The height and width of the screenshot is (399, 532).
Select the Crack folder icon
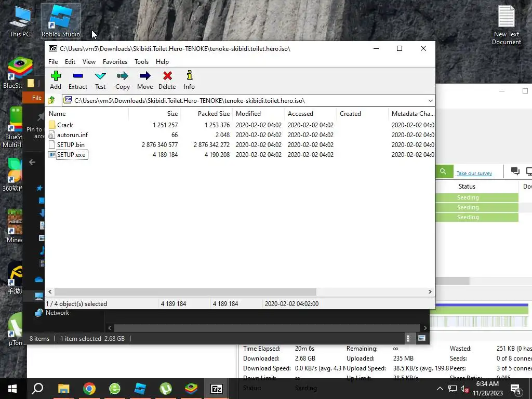[52, 125]
